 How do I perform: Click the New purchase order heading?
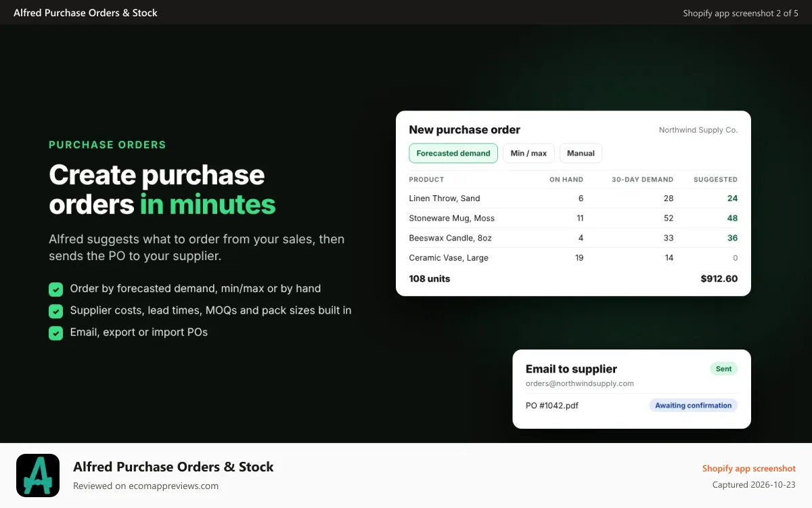(464, 129)
